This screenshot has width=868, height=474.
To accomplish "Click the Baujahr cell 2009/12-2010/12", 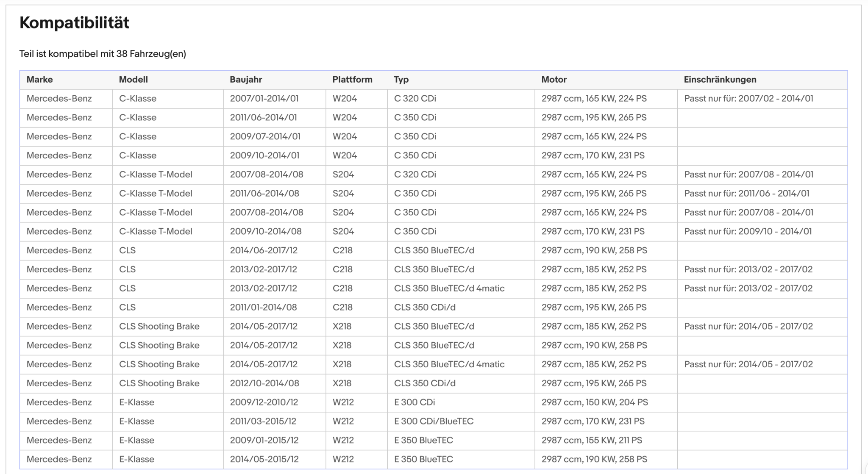I will point(264,402).
